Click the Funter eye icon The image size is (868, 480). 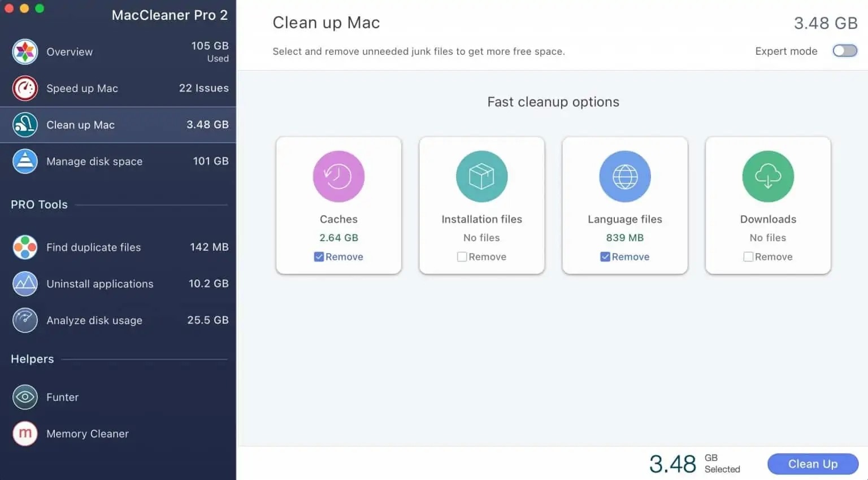click(x=25, y=397)
